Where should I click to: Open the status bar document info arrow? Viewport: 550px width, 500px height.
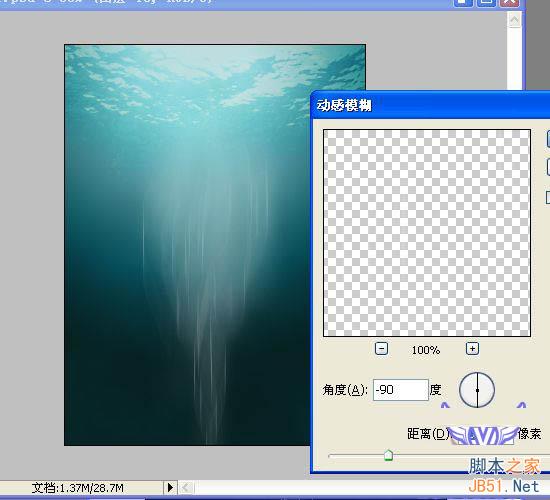170,487
